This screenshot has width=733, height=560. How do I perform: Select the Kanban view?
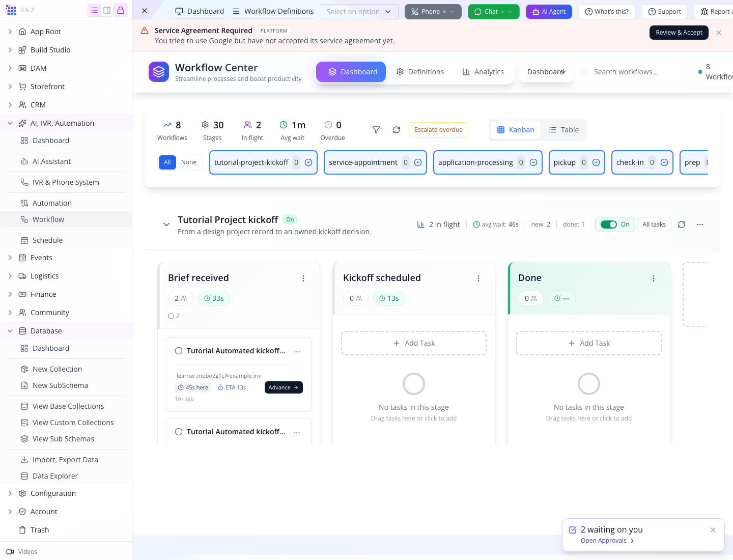coord(516,130)
